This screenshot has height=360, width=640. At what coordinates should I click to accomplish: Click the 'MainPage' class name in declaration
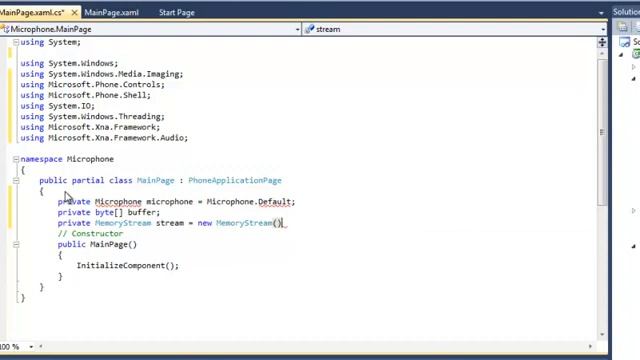tap(156, 180)
